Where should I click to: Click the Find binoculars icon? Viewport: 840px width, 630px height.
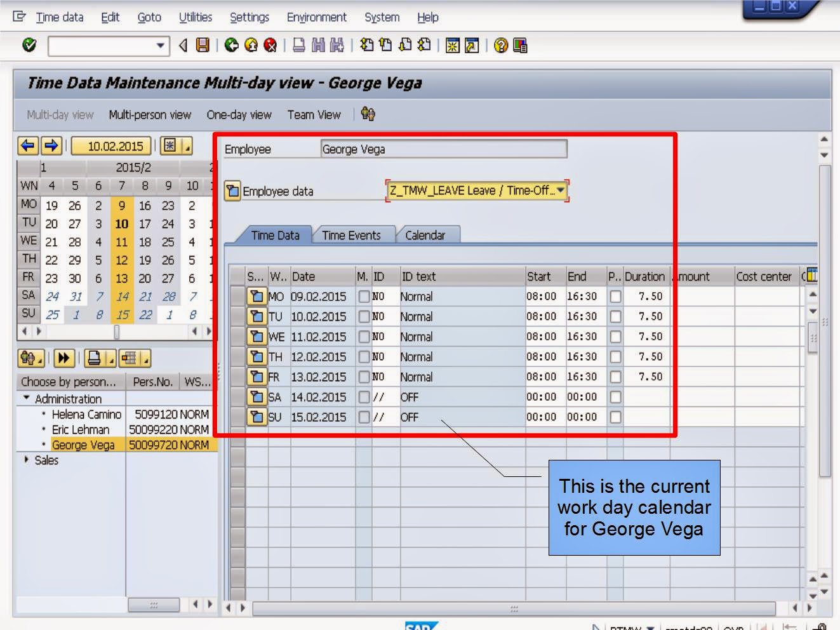point(317,44)
